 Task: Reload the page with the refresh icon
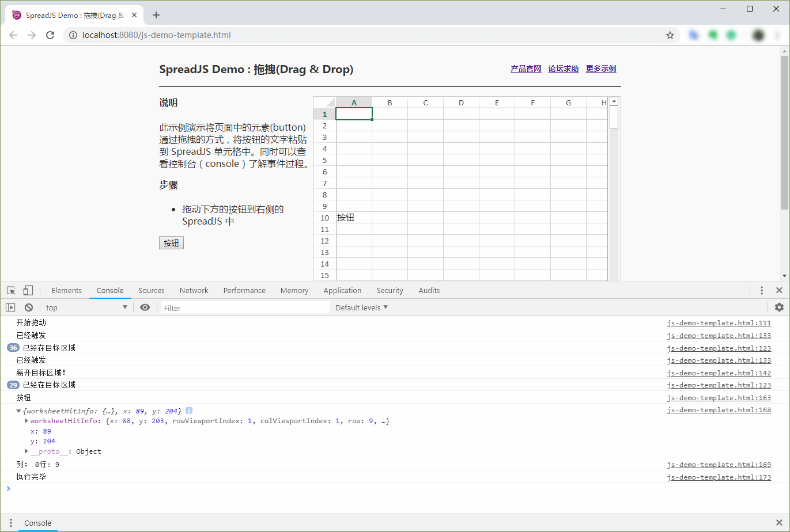point(50,35)
